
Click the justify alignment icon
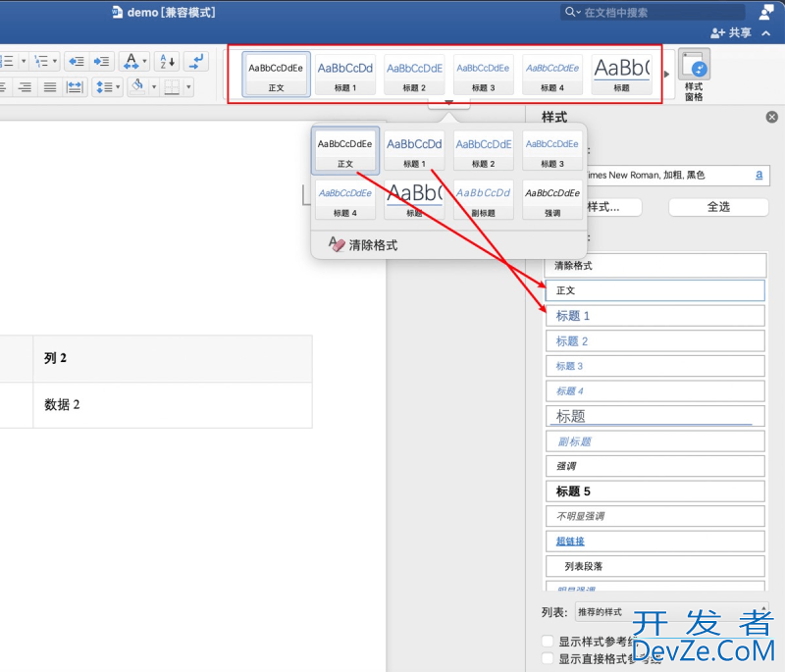[50, 86]
